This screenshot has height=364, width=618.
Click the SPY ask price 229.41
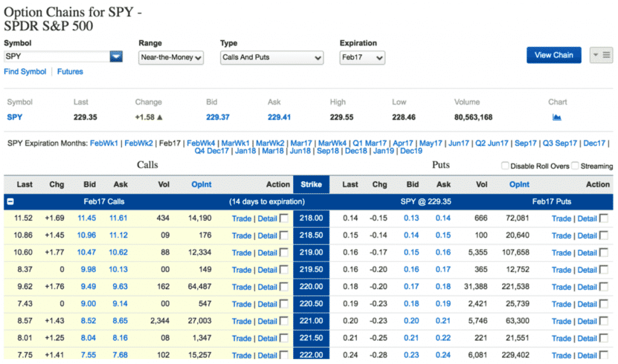[279, 117]
